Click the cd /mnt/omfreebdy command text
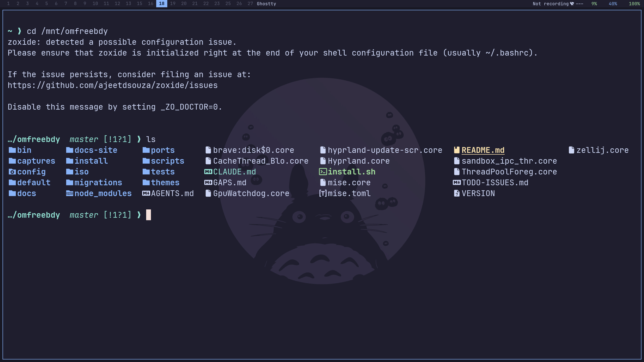Screen dimensions: 644x362 67,31
